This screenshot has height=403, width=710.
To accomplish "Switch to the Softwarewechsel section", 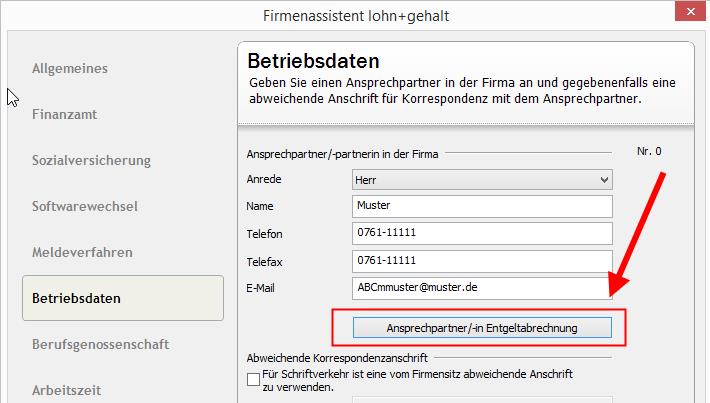I will (x=85, y=206).
